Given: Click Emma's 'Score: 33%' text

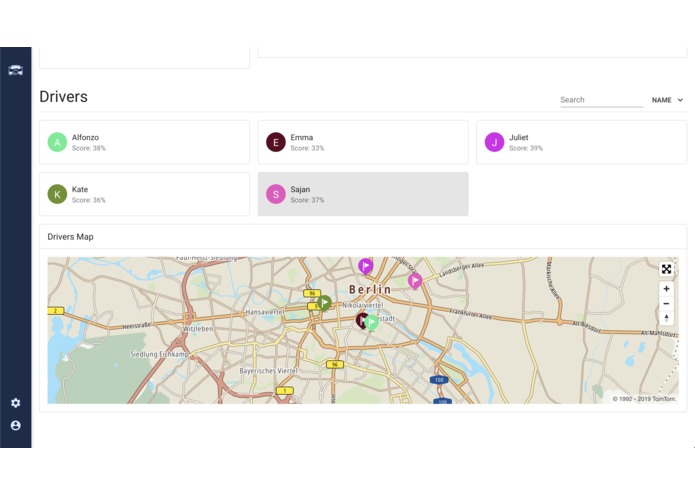Looking at the screenshot, I should [307, 148].
